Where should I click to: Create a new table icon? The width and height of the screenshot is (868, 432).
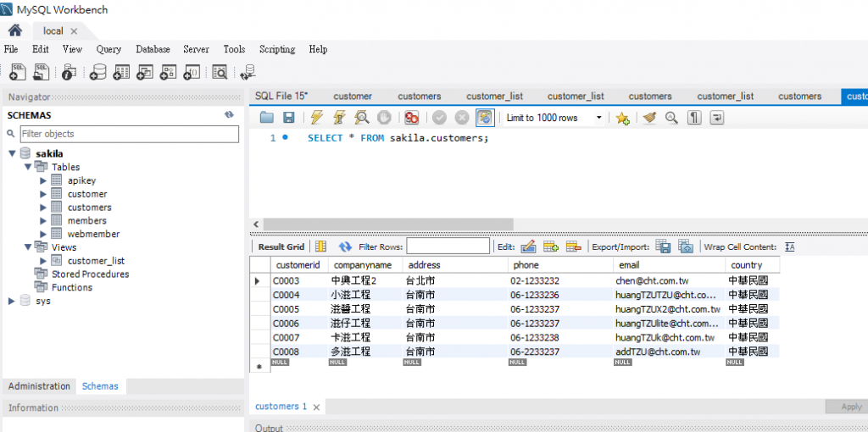pyautogui.click(x=121, y=71)
